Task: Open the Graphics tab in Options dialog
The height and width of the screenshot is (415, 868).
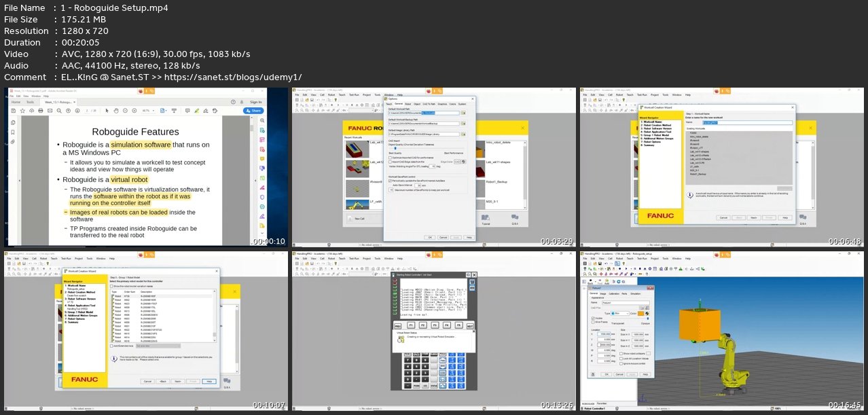Action: [x=442, y=104]
